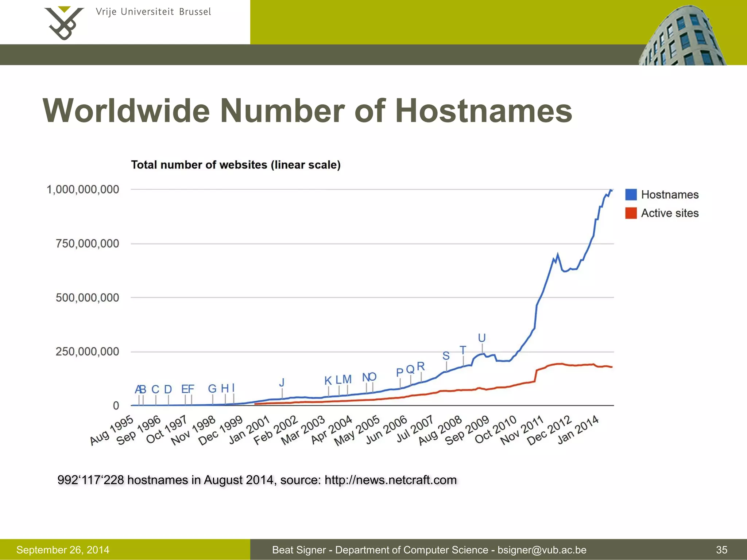Screen dimensions: 747x560
Task: Click the blue Hostnames legend swatch
Action: (631, 194)
